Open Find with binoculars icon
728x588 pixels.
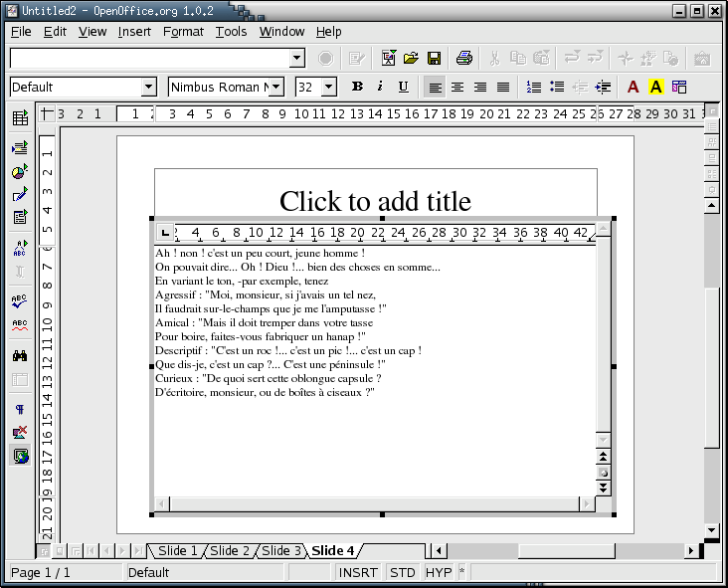[x=20, y=356]
